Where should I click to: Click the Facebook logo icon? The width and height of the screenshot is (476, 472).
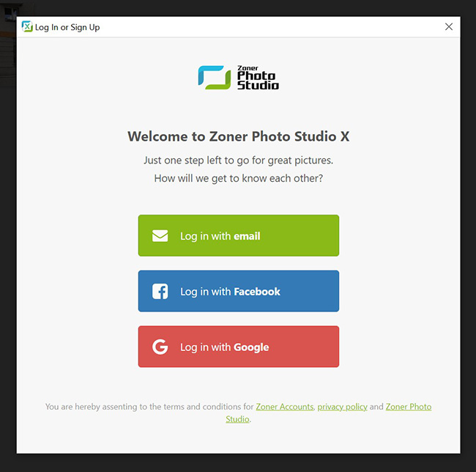coord(160,291)
